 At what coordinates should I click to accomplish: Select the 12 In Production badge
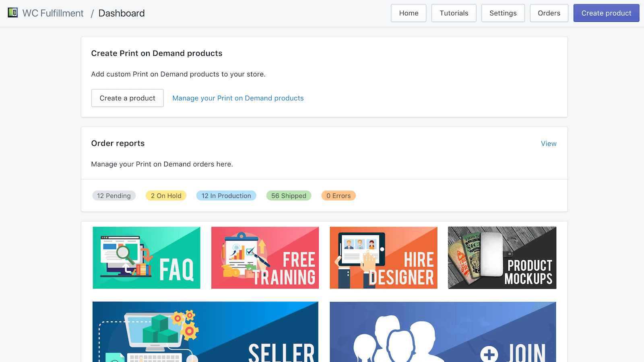[226, 196]
